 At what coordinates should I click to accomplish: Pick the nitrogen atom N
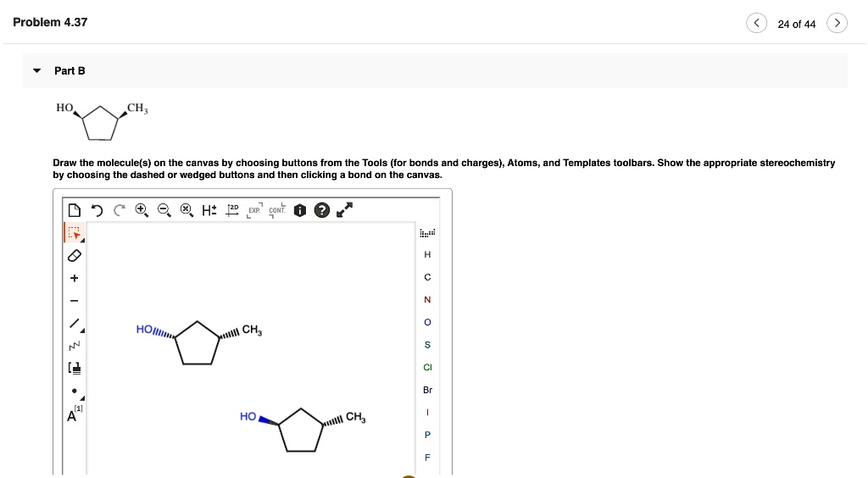[427, 300]
